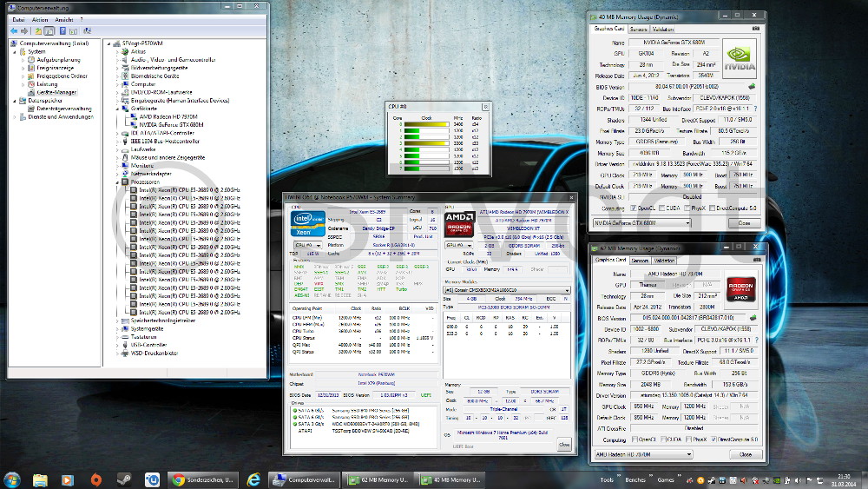Image resolution: width=868 pixels, height=489 pixels.
Task: Open the Windows Start button
Action: pyautogui.click(x=11, y=479)
